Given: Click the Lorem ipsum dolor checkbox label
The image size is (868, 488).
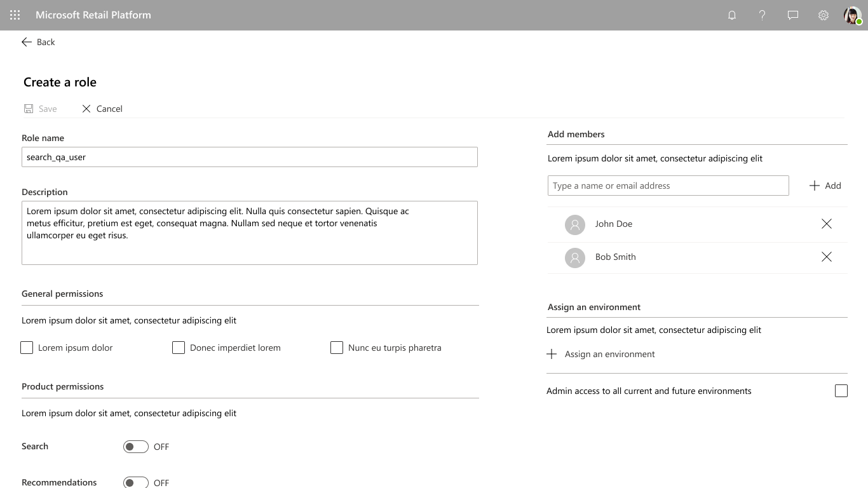Looking at the screenshot, I should click(x=76, y=348).
